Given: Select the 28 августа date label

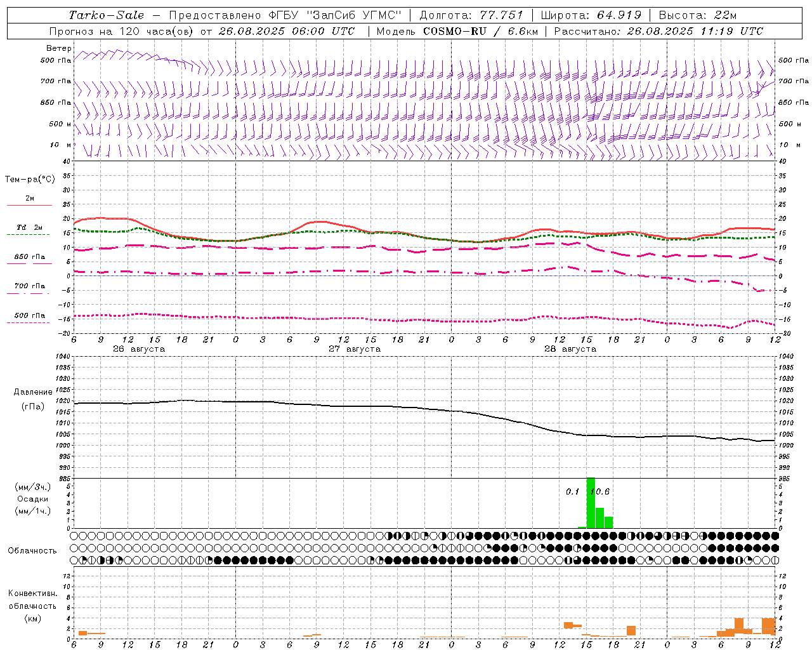Looking at the screenshot, I should [570, 349].
